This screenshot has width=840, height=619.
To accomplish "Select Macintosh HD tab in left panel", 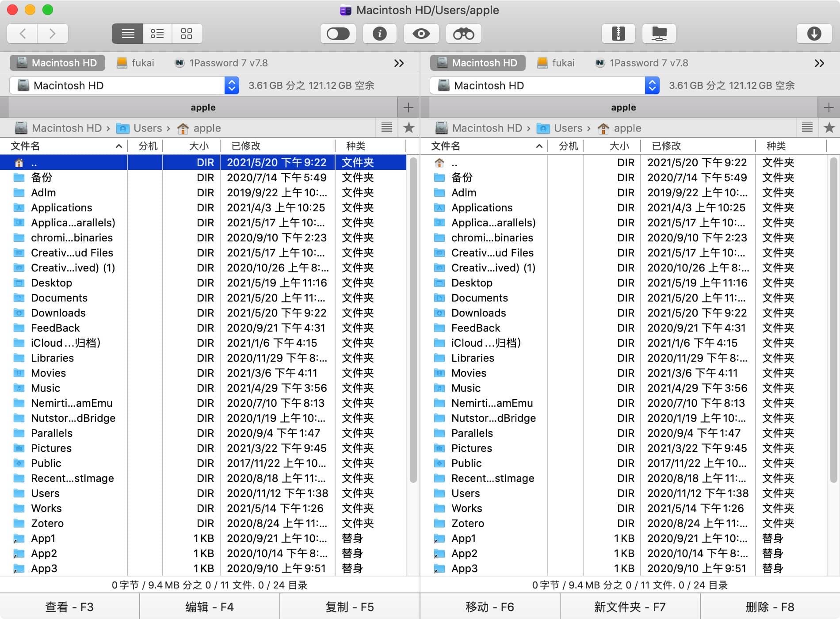I will tap(57, 63).
